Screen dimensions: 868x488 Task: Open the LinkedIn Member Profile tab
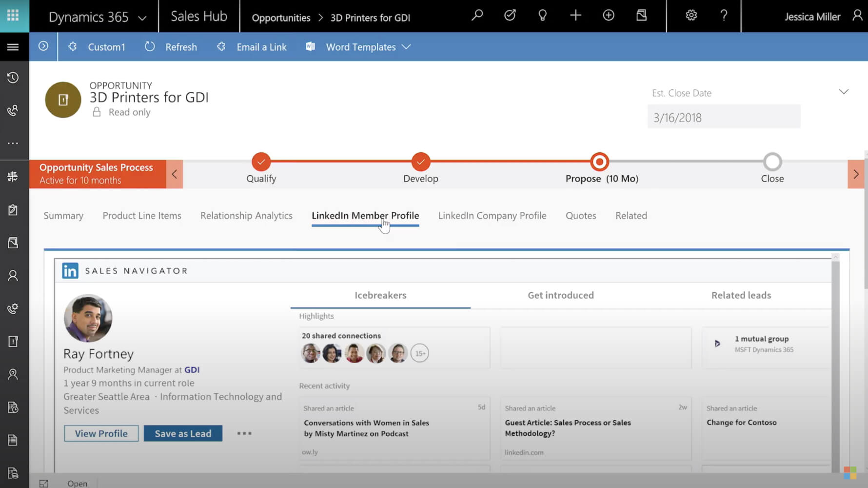click(x=365, y=215)
